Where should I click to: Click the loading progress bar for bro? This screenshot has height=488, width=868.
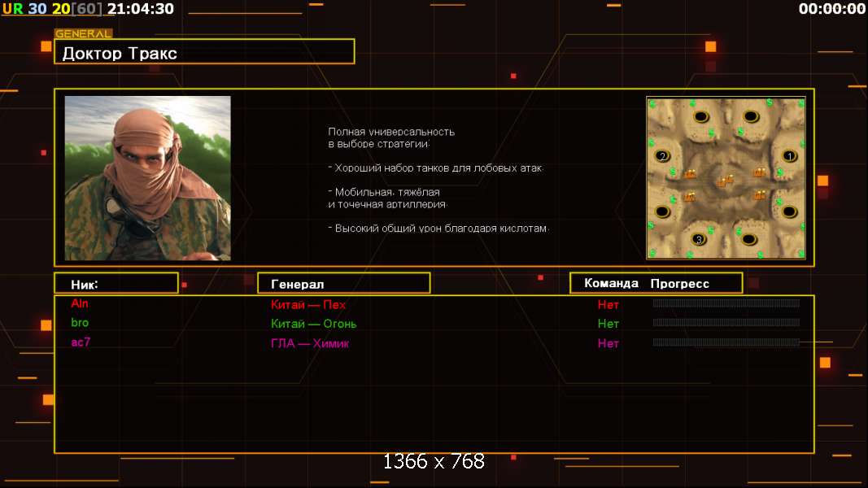(726, 323)
